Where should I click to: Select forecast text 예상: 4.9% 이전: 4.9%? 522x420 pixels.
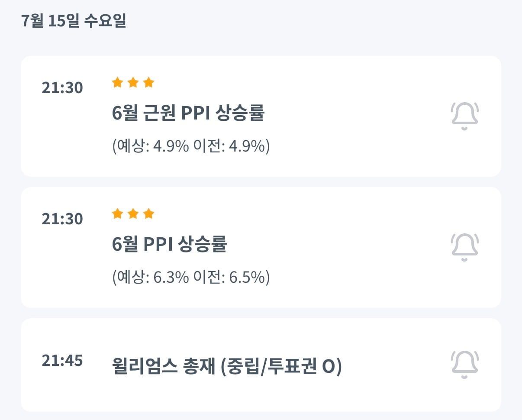[191, 146]
